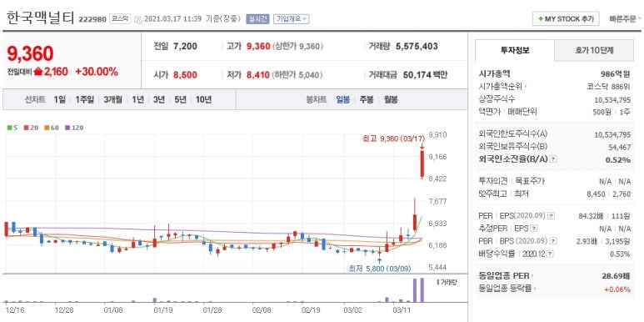
Task: Open the 시가총액순위 link
Action: (502, 87)
